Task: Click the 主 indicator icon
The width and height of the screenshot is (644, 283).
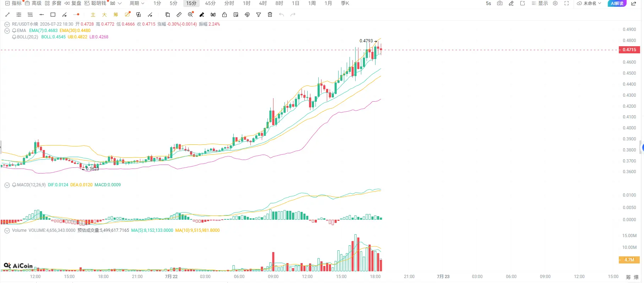Action: [93, 15]
